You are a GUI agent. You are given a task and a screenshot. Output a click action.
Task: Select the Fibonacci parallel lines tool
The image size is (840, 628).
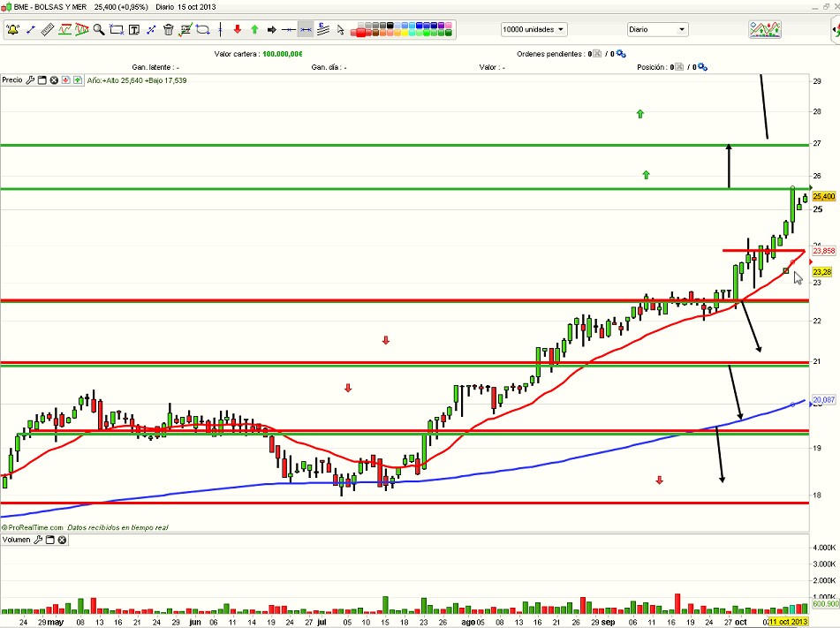tap(323, 29)
